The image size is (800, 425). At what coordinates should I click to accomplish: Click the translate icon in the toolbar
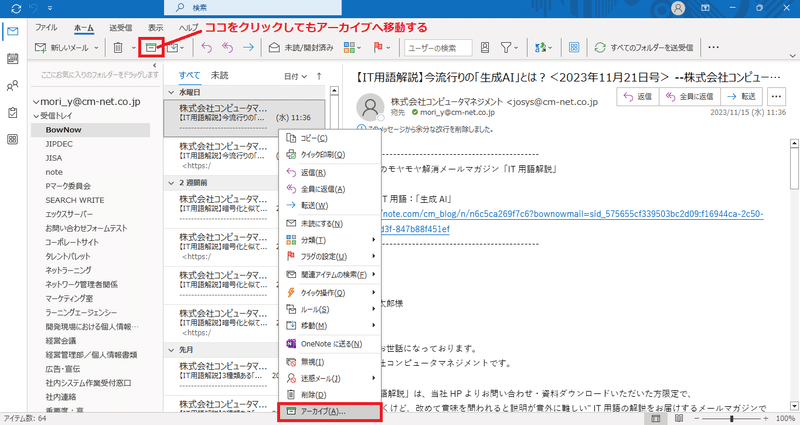pyautogui.click(x=543, y=47)
